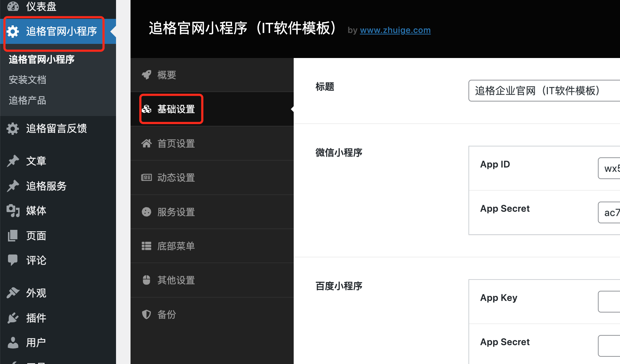
Task: Focus the 百度小程序 App Secret field
Action: pyautogui.click(x=609, y=346)
